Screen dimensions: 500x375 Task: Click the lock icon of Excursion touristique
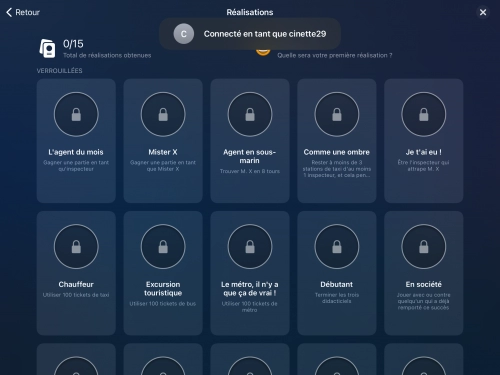pyautogui.click(x=163, y=247)
